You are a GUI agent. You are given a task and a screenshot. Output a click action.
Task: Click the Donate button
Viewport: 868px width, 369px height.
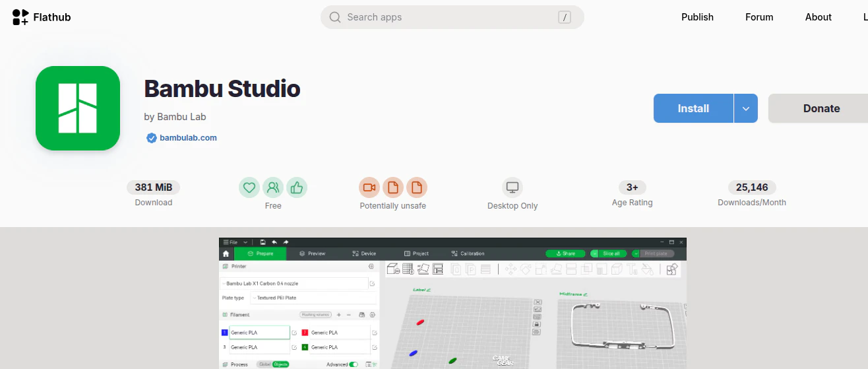[x=821, y=108]
